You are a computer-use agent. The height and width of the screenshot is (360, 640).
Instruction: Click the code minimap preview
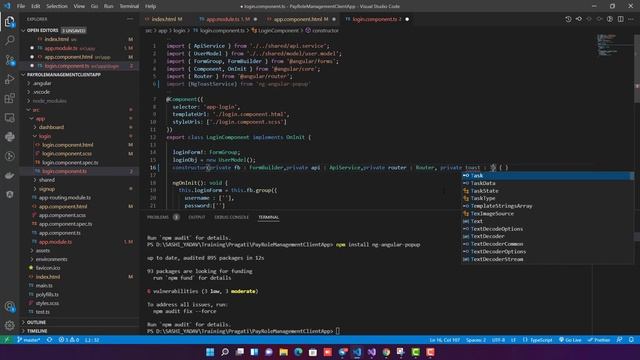608,44
